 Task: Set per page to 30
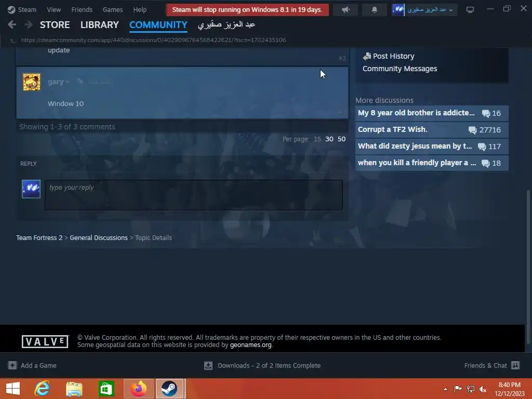(x=329, y=139)
